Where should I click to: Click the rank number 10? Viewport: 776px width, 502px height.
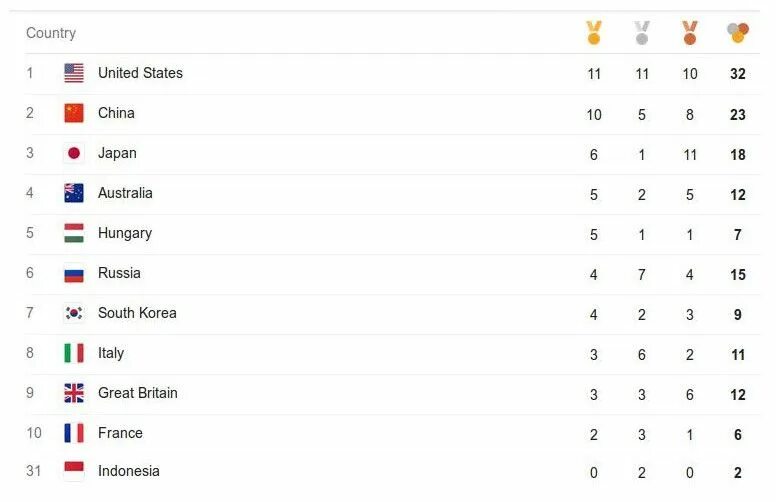coord(35,433)
